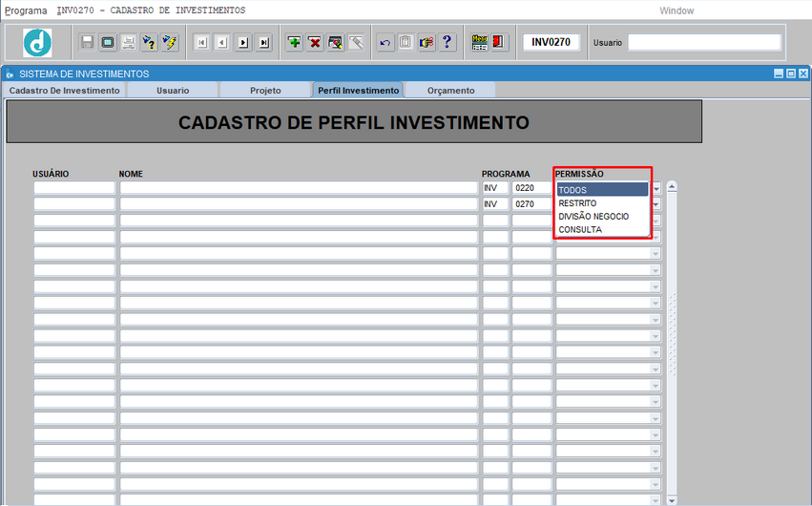
Task: Click scrollbar down arrow at bottom right
Action: (x=672, y=499)
